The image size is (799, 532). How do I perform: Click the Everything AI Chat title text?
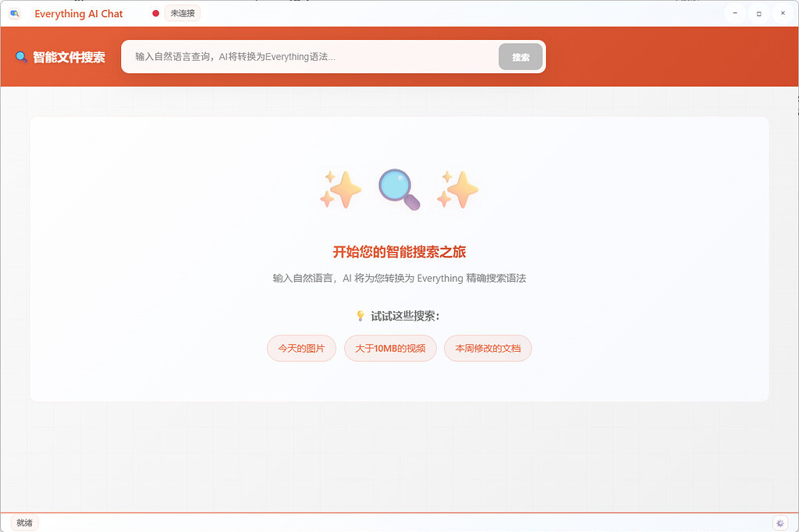click(79, 14)
